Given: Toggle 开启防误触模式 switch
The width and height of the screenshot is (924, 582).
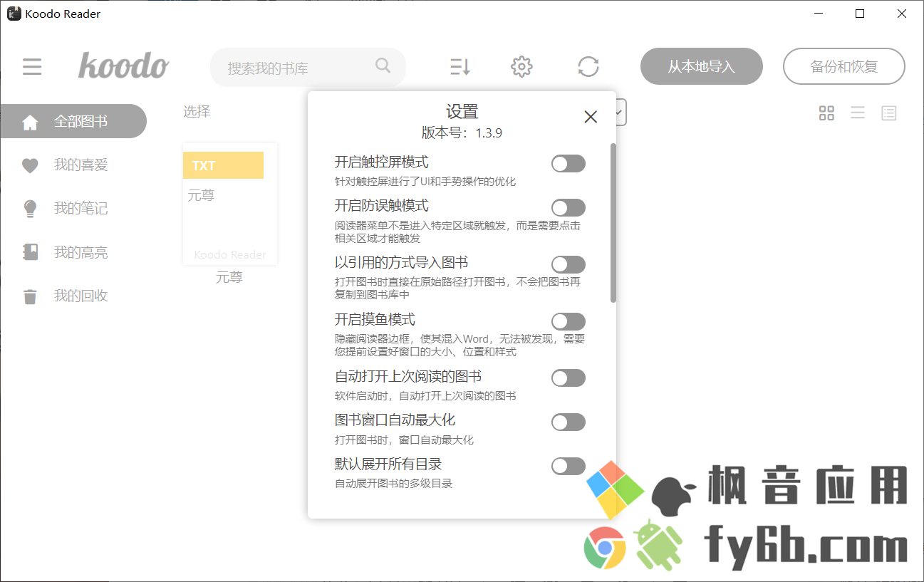Looking at the screenshot, I should (x=569, y=208).
